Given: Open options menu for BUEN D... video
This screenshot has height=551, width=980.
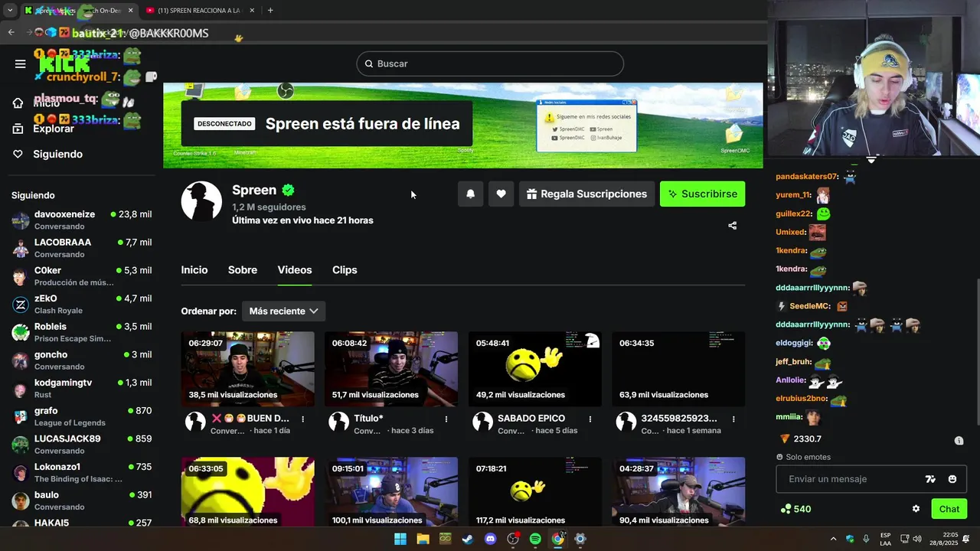Looking at the screenshot, I should click(x=303, y=419).
